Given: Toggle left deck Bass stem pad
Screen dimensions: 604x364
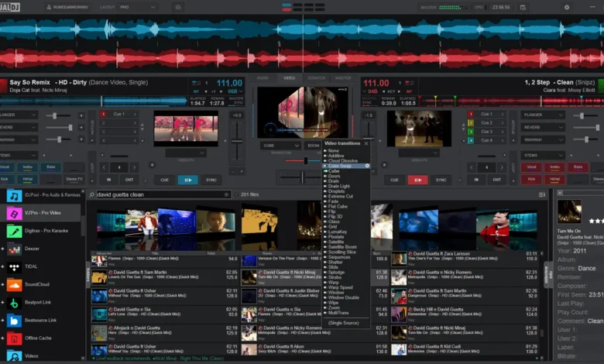Looking at the screenshot, I should (51, 167).
